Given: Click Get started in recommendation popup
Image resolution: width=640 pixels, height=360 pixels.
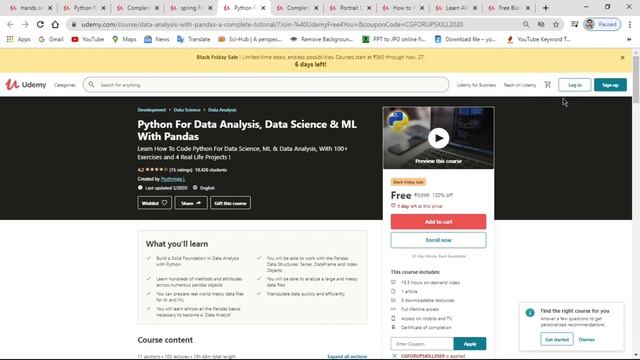Looking at the screenshot, I should pos(557,339).
